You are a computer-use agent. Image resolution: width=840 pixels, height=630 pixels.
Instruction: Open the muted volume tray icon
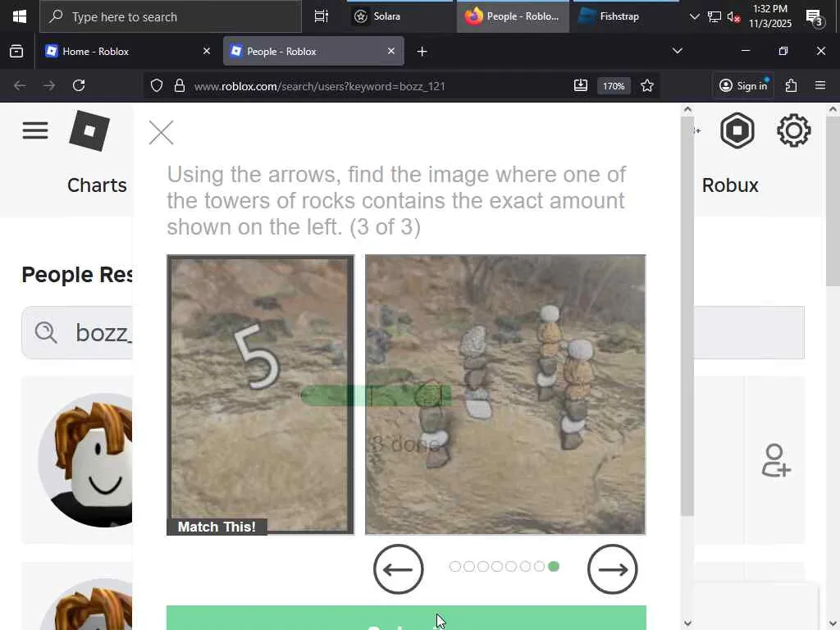pyautogui.click(x=733, y=17)
